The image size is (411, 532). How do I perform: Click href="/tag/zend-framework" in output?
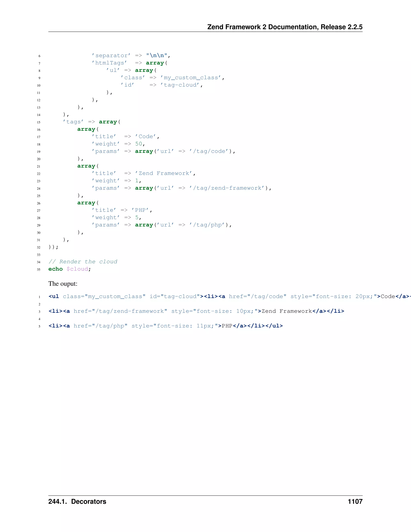click(121, 311)
